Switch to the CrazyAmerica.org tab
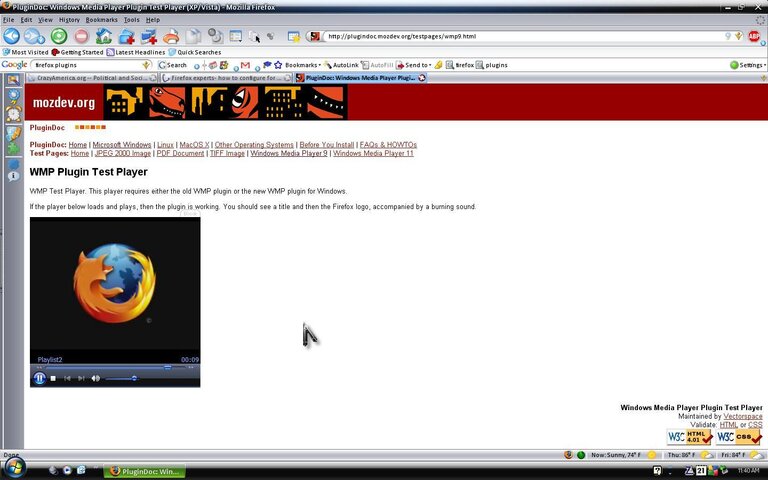This screenshot has width=768, height=480. 92,78
